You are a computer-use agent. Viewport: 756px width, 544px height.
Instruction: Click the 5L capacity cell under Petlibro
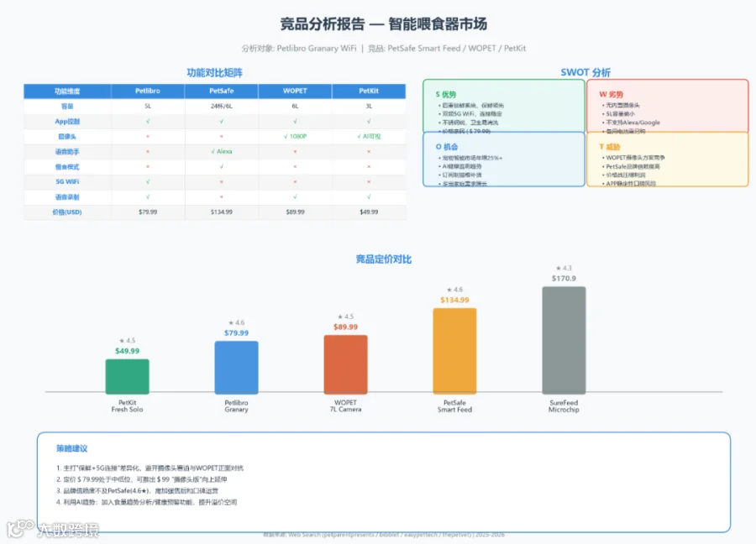point(148,106)
